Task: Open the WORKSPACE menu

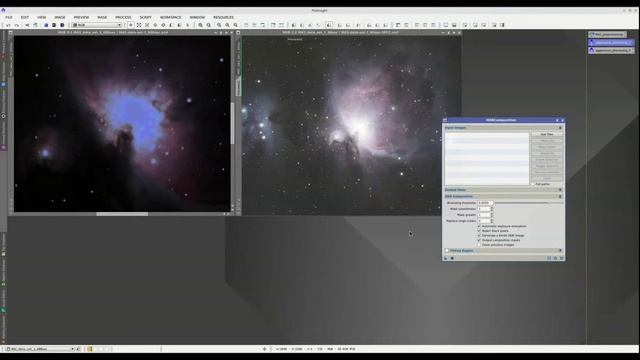Action: (170, 18)
